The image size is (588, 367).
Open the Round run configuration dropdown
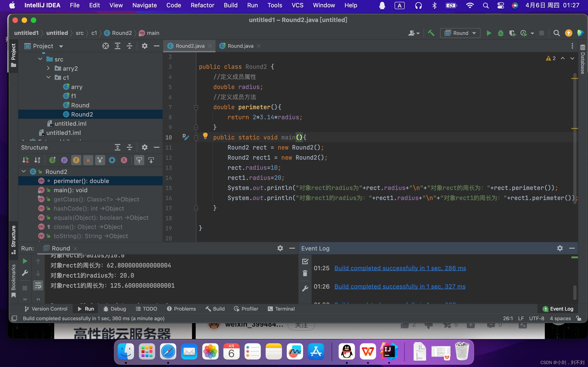coord(460,33)
